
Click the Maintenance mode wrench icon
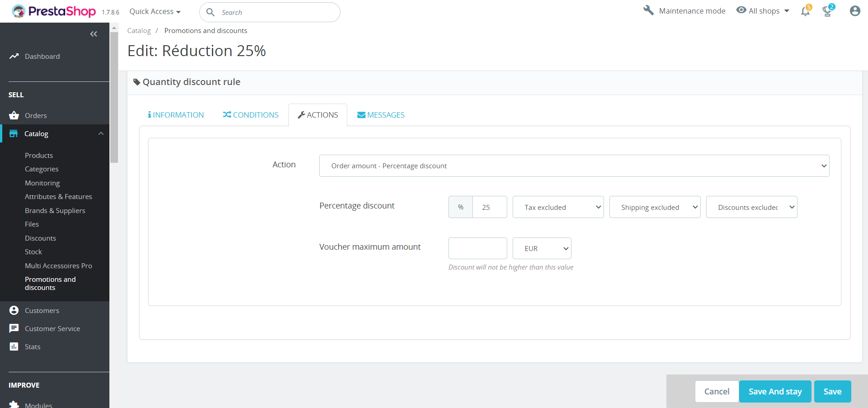649,10
